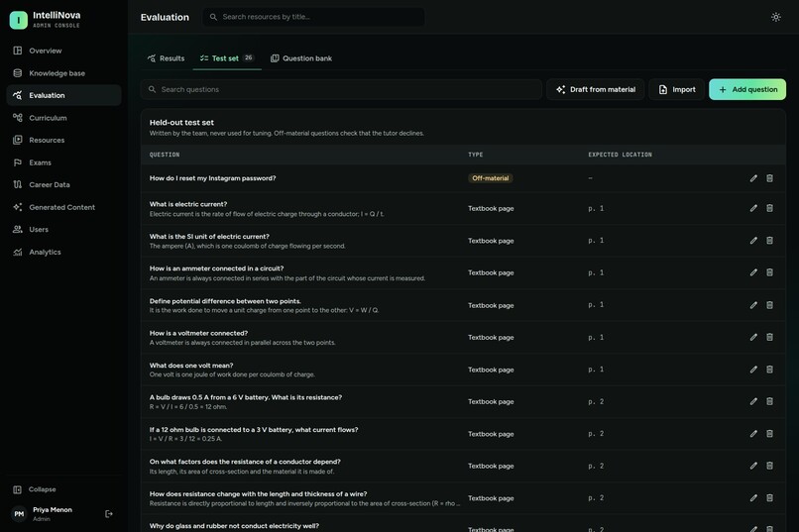The width and height of the screenshot is (799, 532).
Task: Focus the Search resources by title field
Action: click(313, 17)
